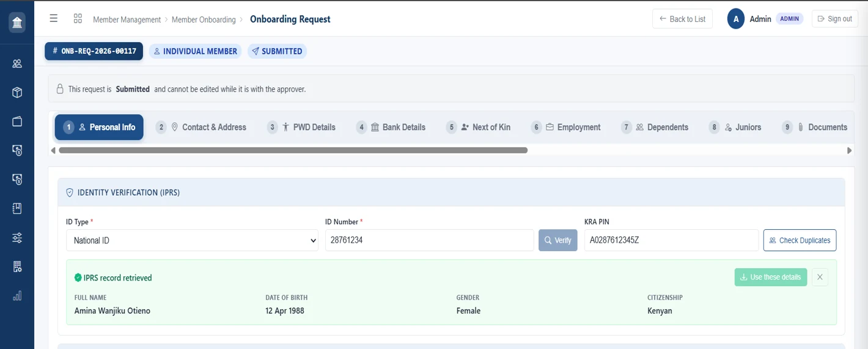Open the cube package icon in sidebar

pyautogui.click(x=17, y=92)
